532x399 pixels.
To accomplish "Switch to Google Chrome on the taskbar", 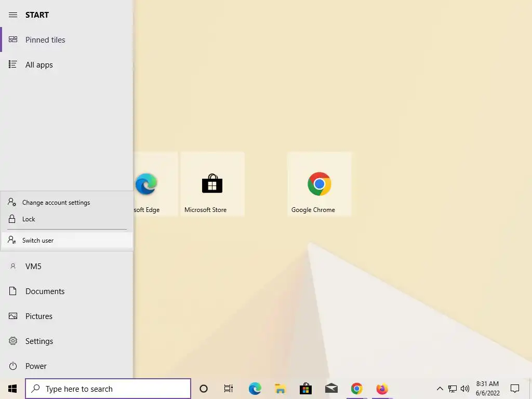I will tap(356, 389).
